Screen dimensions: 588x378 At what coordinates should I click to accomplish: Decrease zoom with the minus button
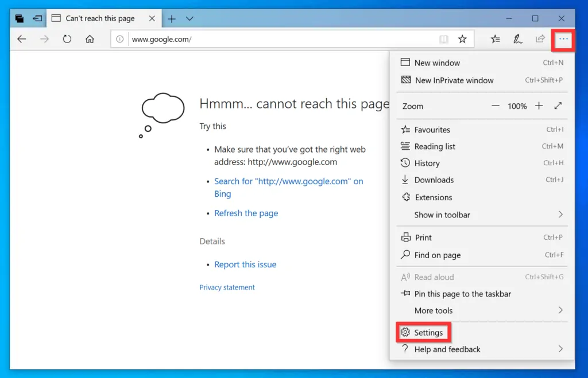click(496, 106)
